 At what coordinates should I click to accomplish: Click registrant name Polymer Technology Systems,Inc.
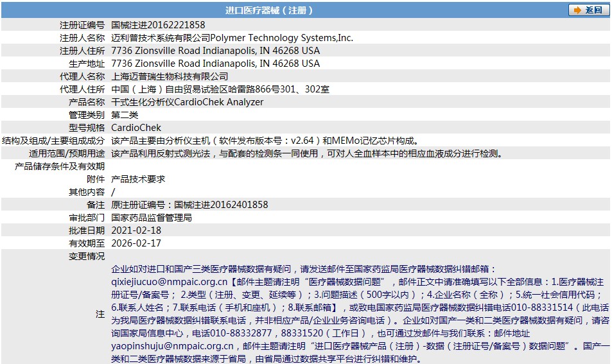[282, 38]
